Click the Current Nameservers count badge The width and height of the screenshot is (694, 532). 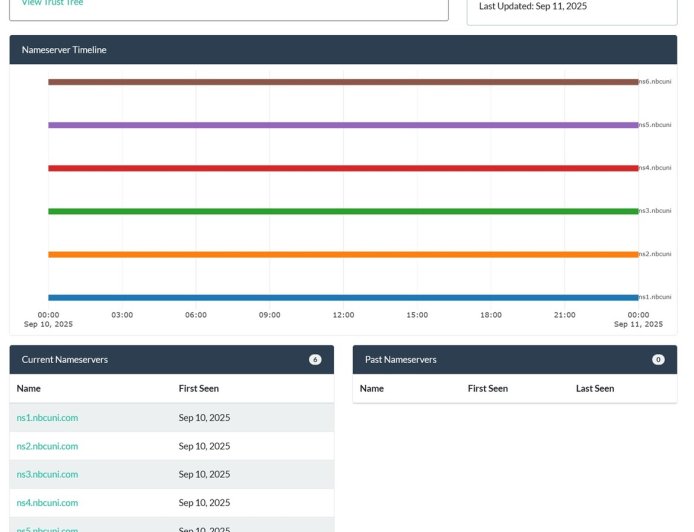click(x=315, y=359)
